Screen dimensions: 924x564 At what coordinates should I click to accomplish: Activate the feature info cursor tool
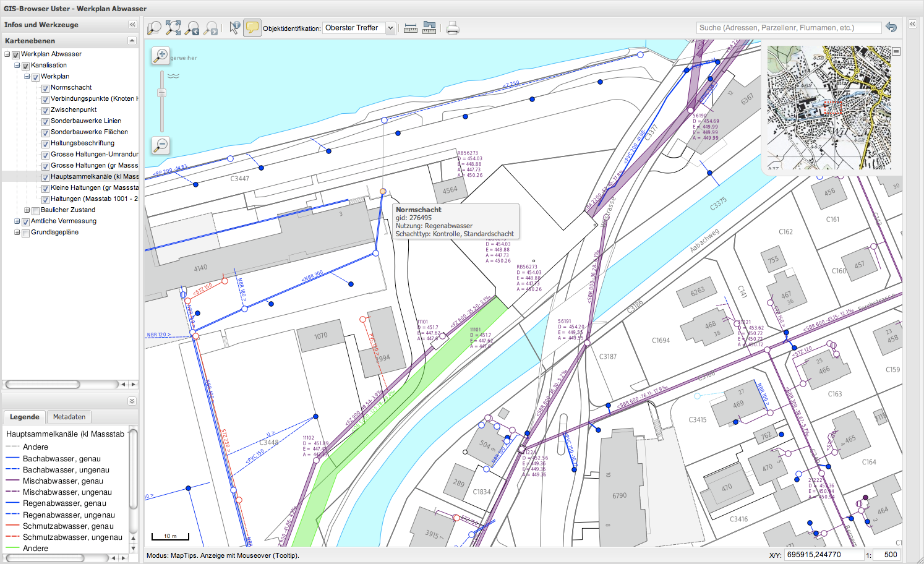pyautogui.click(x=234, y=28)
